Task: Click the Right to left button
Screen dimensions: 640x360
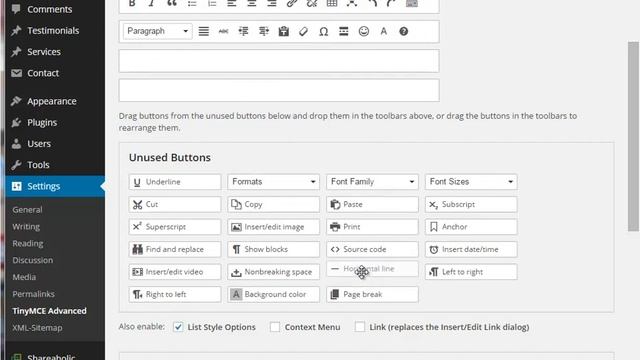Action: click(x=175, y=294)
